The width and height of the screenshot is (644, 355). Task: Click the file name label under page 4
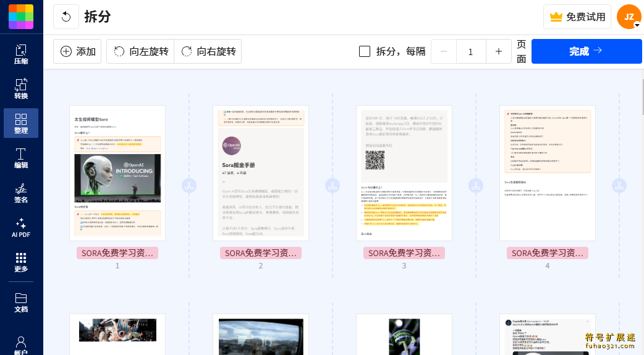tap(548, 253)
